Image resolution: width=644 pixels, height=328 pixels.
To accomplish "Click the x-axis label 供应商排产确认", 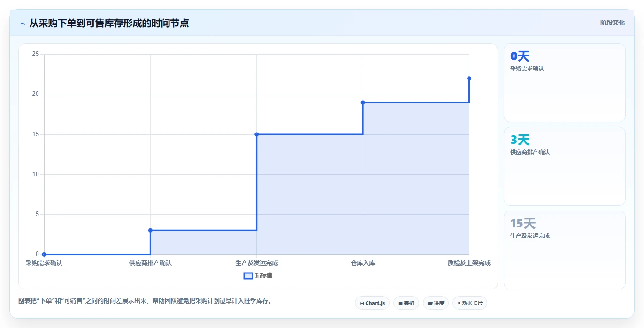I will pyautogui.click(x=150, y=263).
